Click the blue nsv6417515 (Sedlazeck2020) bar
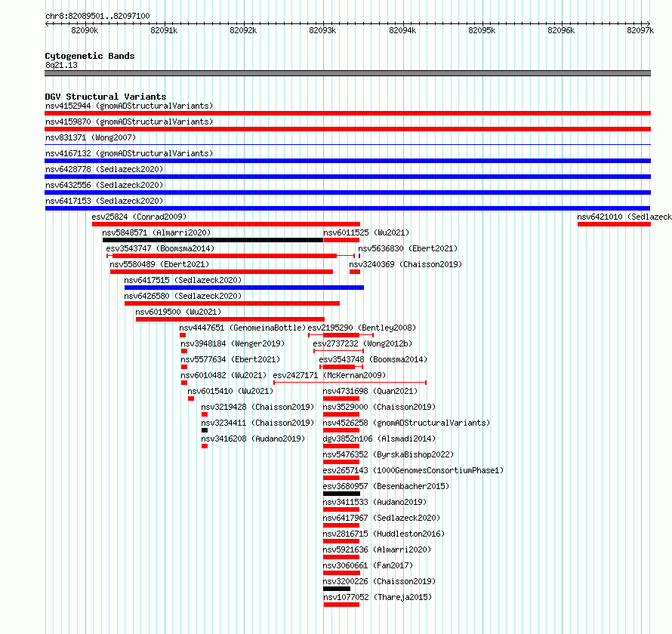The height and width of the screenshot is (634, 672). (x=245, y=288)
